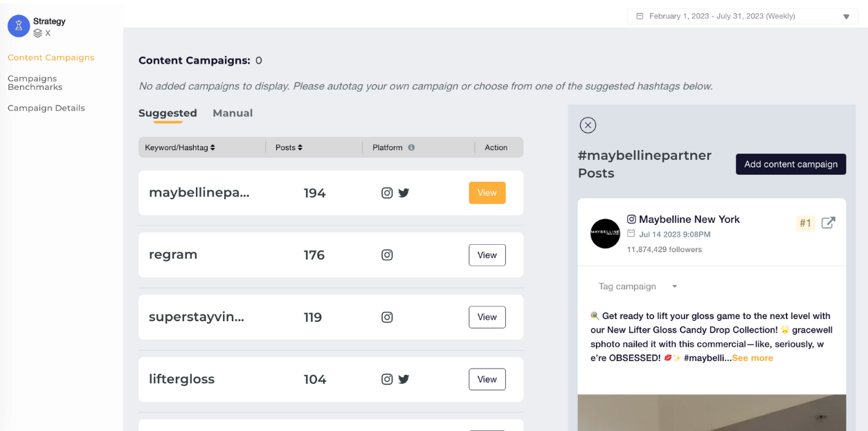Click 11,874,429 followers text
868x431 pixels.
[x=664, y=249]
